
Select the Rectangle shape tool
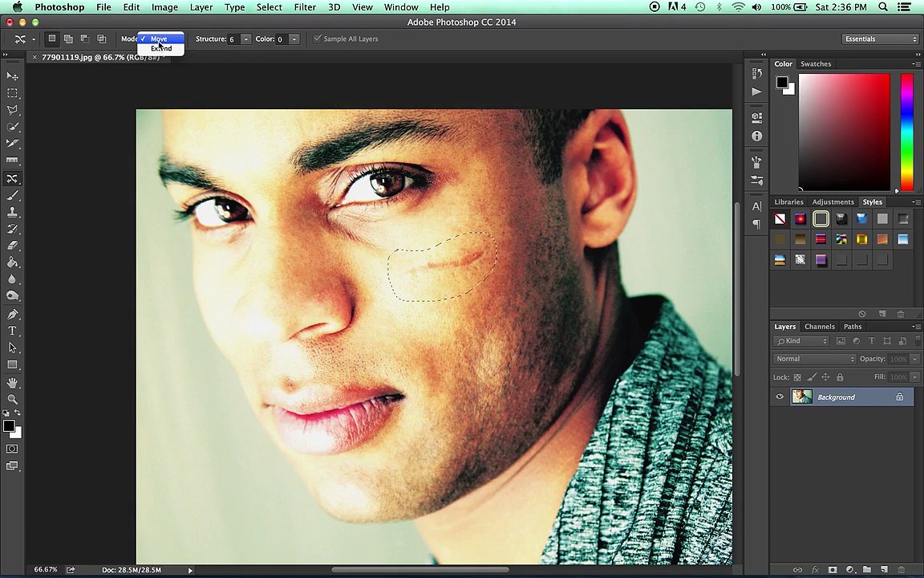(x=12, y=365)
